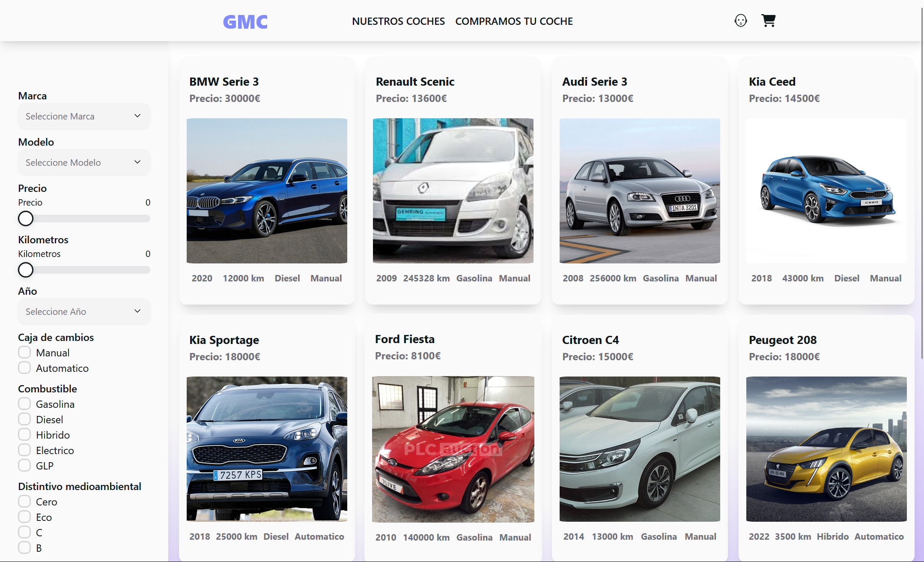Open Compramos Tu Coche page

pos(514,21)
